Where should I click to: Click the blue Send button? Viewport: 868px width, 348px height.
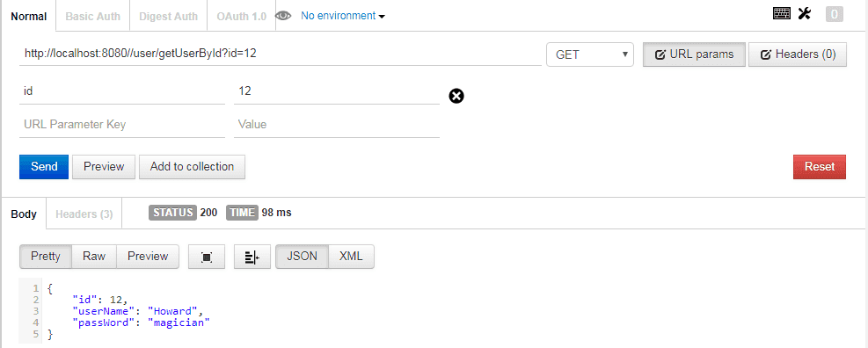[x=44, y=167]
